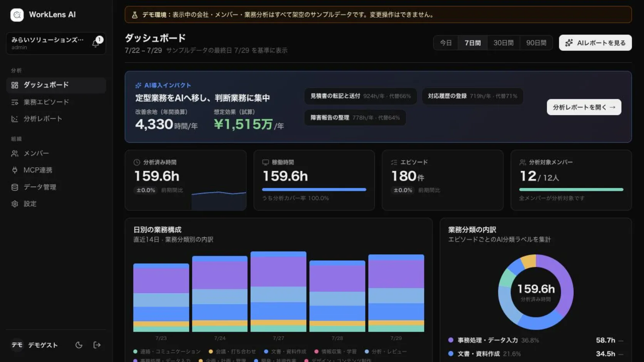
Task: Go to the メンバー page
Action: click(56, 153)
